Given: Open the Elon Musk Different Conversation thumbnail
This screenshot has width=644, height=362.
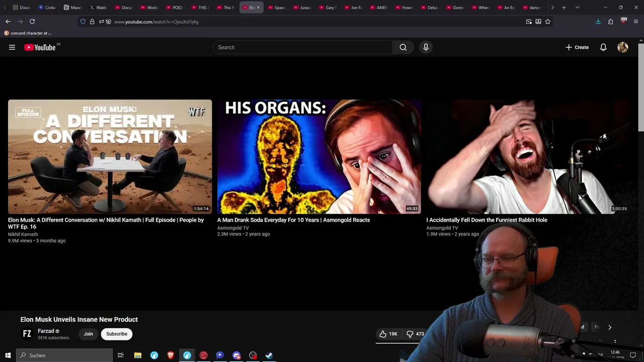Looking at the screenshot, I should click(110, 156).
